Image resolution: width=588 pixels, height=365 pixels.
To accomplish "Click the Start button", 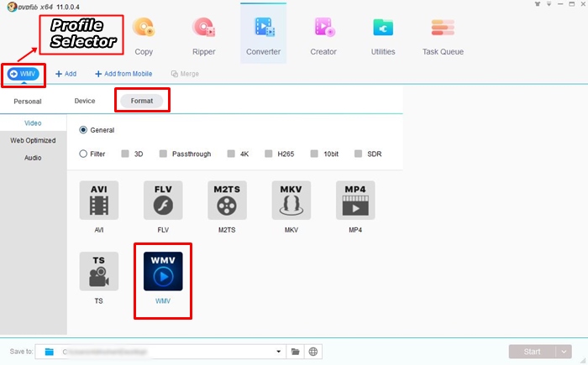I will pyautogui.click(x=532, y=352).
